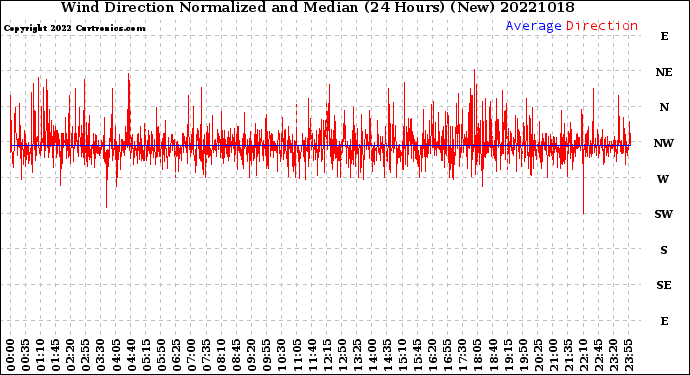The width and height of the screenshot is (690, 375).
Task: Select the NE axis label
Action: (664, 72)
